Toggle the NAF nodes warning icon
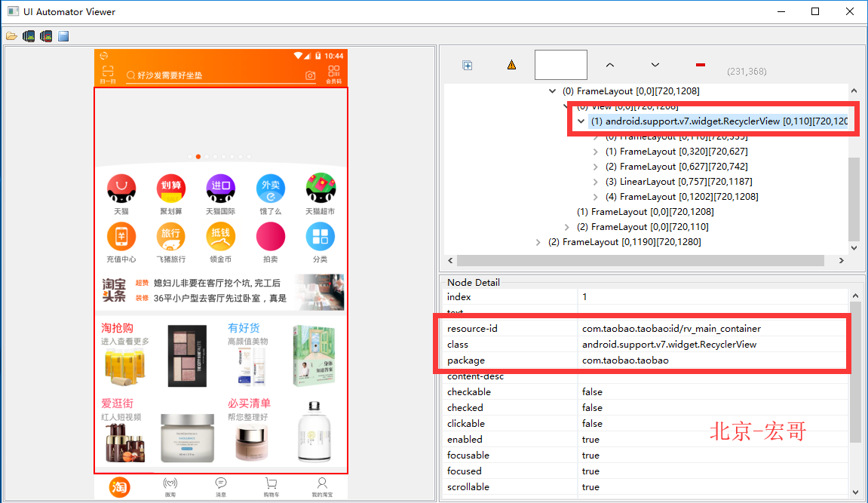This screenshot has height=503, width=868. click(511, 65)
